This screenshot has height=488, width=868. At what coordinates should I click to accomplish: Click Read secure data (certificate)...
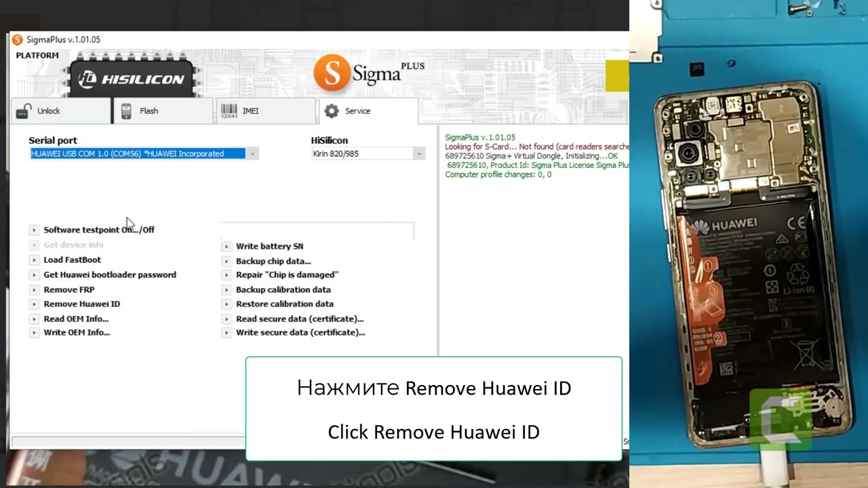[x=300, y=319]
